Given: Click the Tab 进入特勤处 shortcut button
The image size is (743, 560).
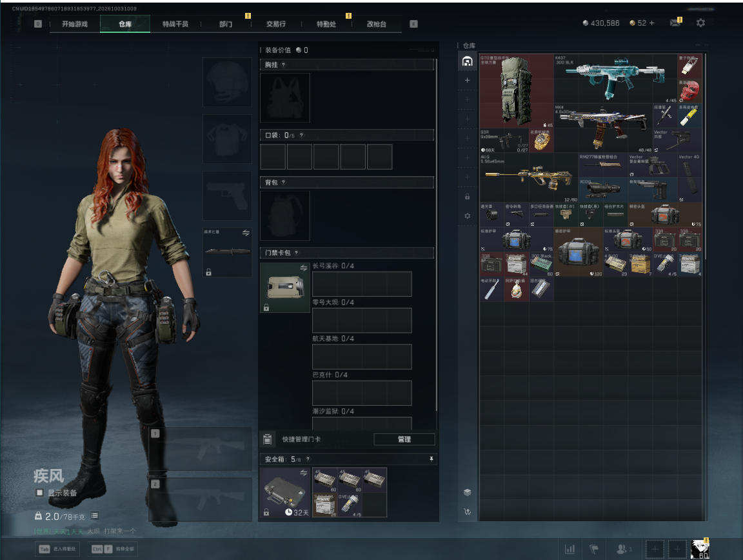Looking at the screenshot, I should coord(57,549).
